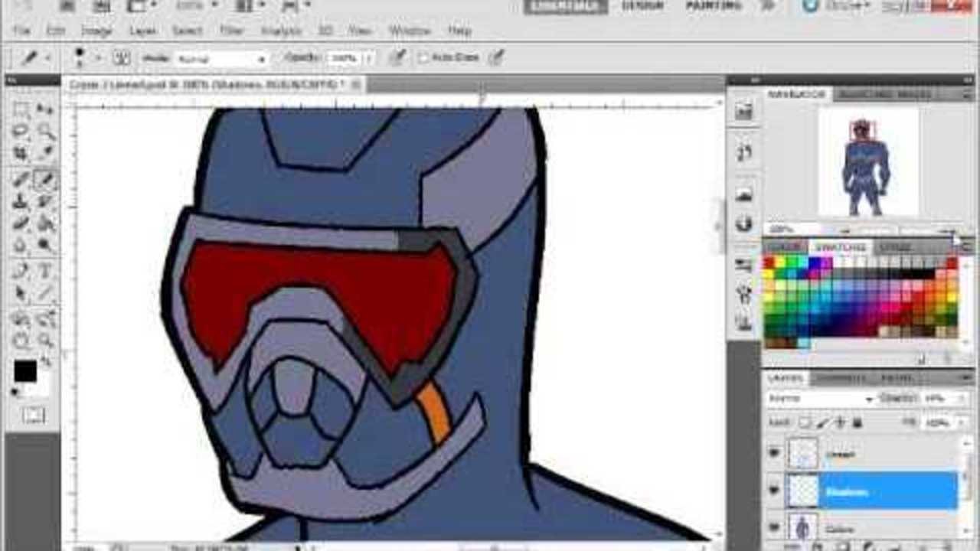Select the Lasso tool

click(21, 131)
